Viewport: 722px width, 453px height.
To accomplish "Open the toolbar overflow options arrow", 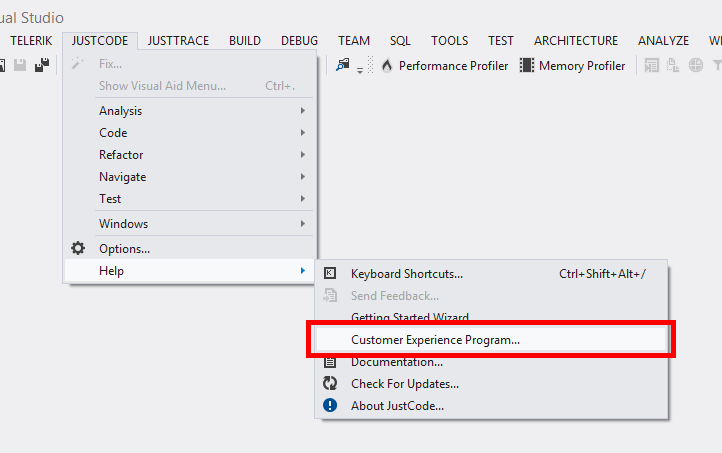I will click(x=360, y=70).
